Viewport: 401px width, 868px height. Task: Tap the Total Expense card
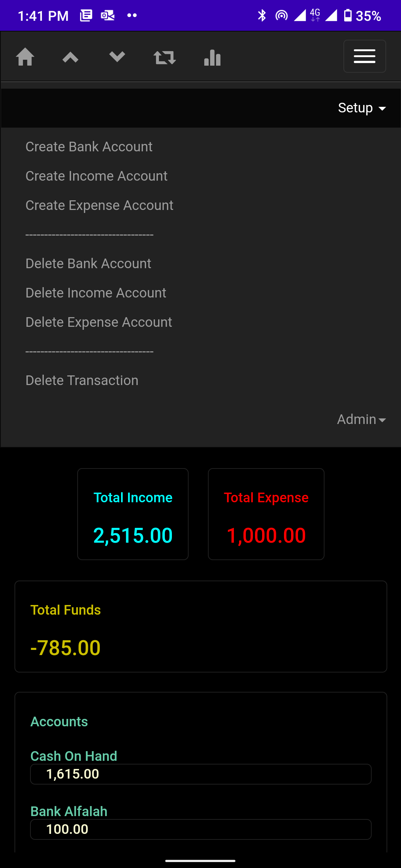tap(266, 514)
